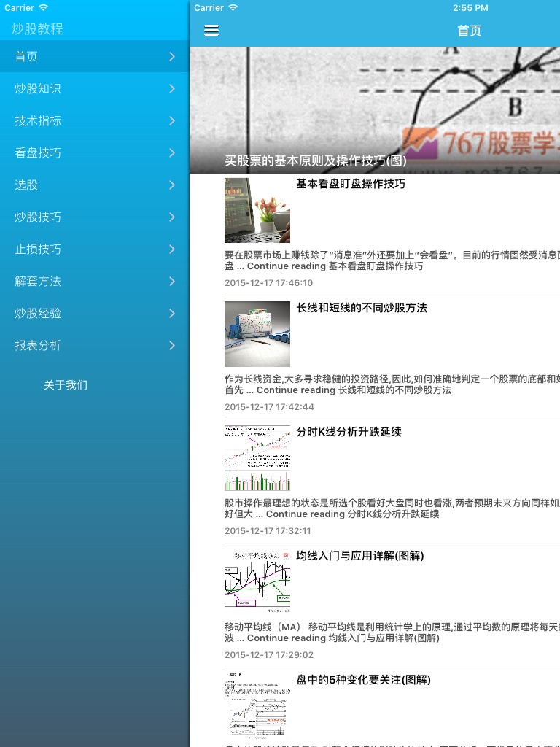Tap excerpt with Continue reading 长线和短线的不同炒股方法
The width and height of the screenshot is (560, 747).
(392, 384)
